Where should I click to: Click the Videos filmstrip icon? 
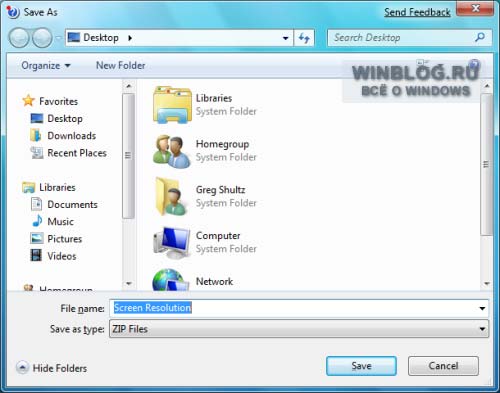point(36,256)
